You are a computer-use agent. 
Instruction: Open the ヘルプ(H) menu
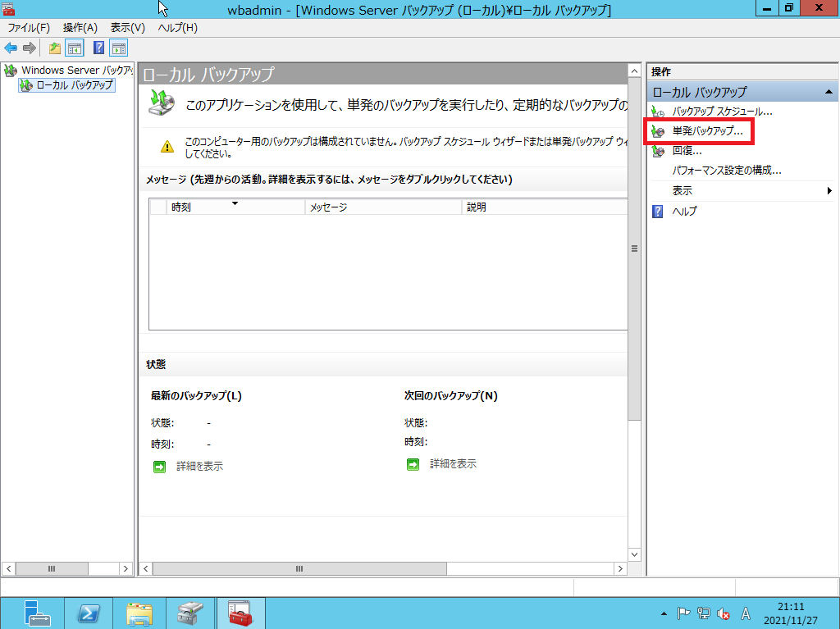(177, 28)
